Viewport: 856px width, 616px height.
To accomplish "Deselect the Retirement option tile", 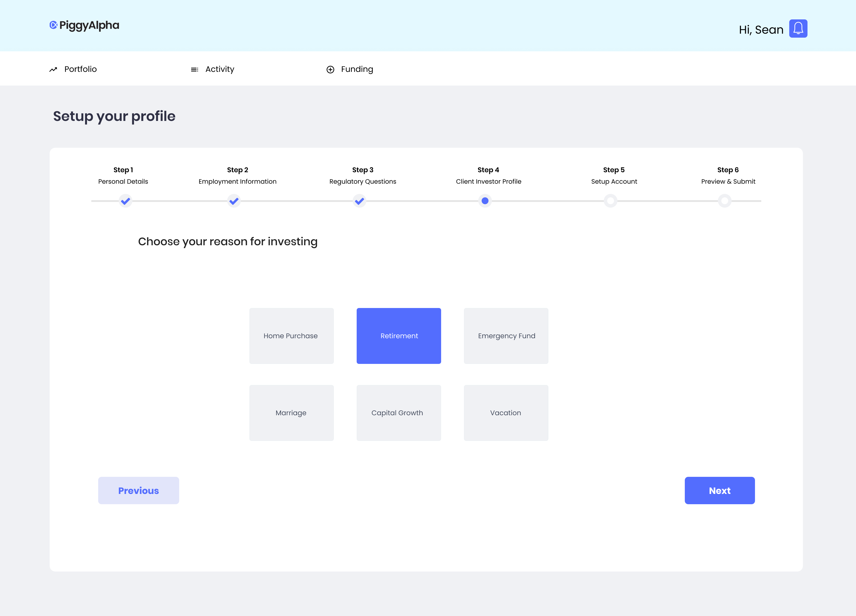I will pyautogui.click(x=399, y=336).
